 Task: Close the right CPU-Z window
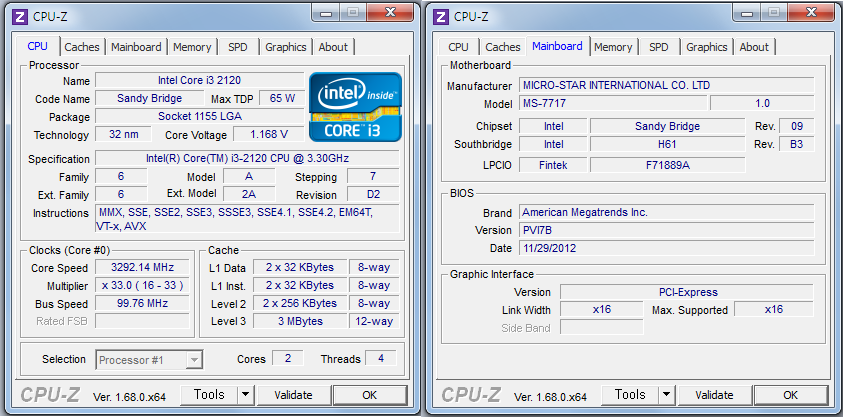[814, 12]
